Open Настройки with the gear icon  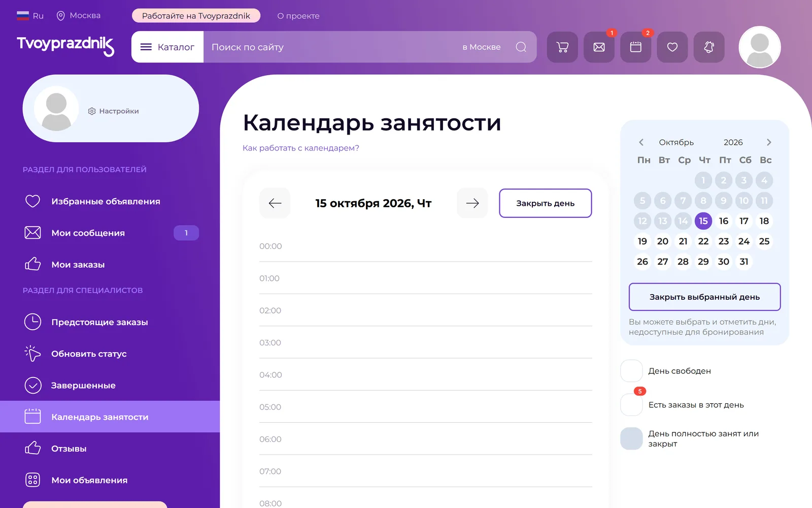tap(113, 111)
